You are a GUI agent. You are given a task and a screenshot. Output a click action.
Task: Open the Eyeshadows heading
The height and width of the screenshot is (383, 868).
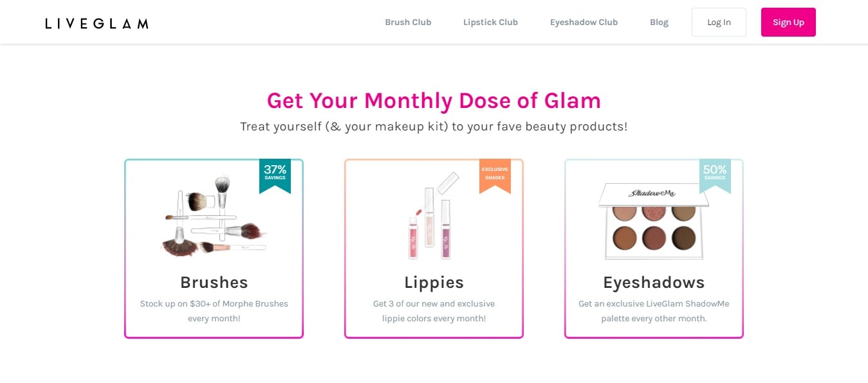(x=654, y=282)
